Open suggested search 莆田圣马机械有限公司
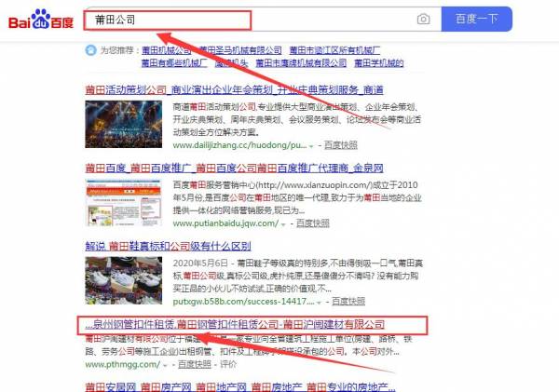Image resolution: width=559 pixels, height=392 pixels. [x=242, y=49]
